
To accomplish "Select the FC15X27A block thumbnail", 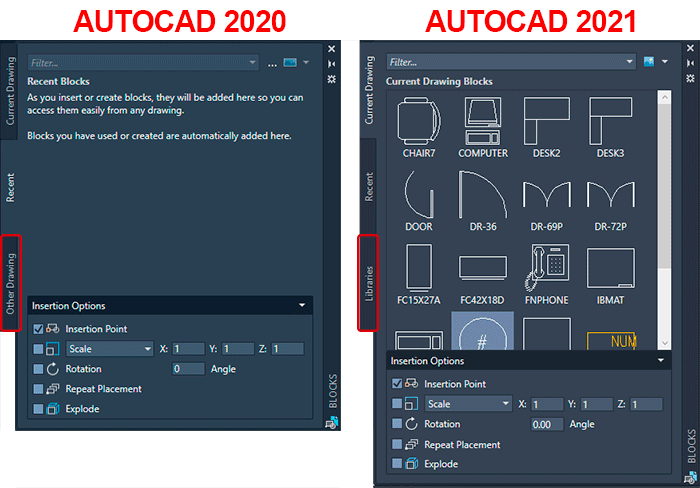I will point(419,274).
